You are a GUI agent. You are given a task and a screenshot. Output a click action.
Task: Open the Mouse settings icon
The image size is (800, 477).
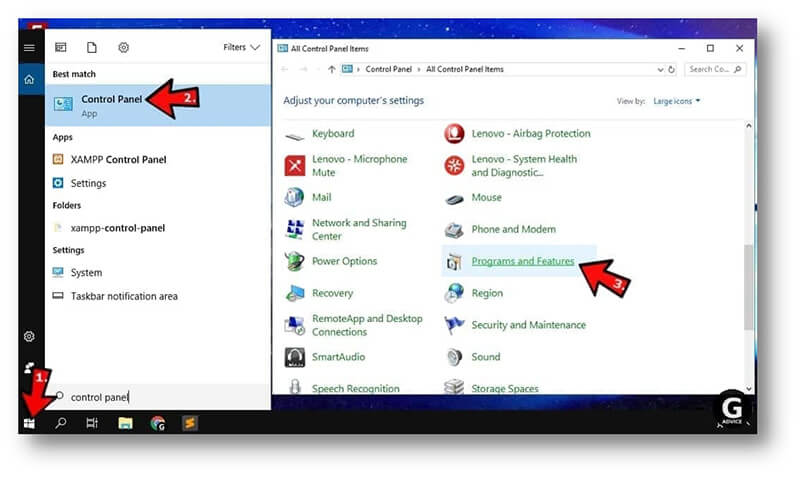454,198
